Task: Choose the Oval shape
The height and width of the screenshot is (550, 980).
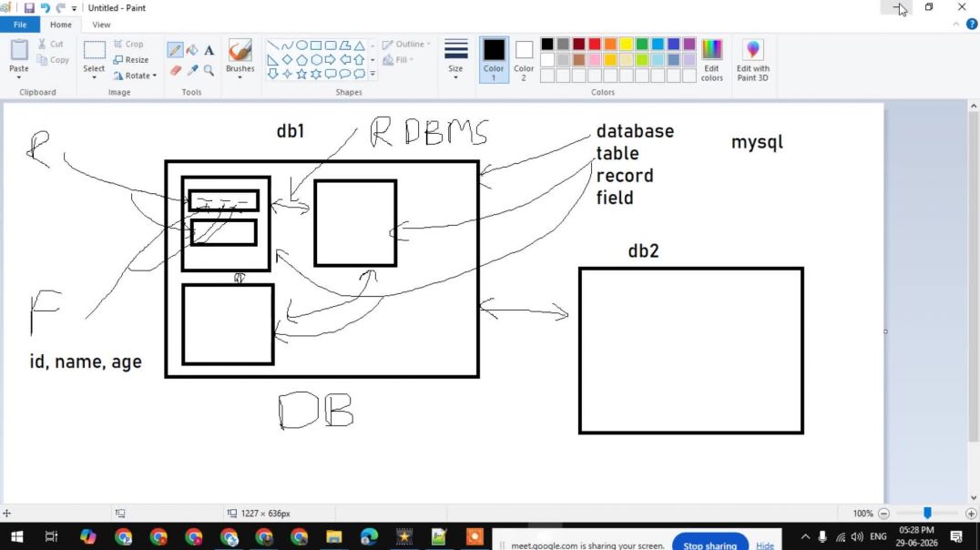Action: (x=301, y=46)
